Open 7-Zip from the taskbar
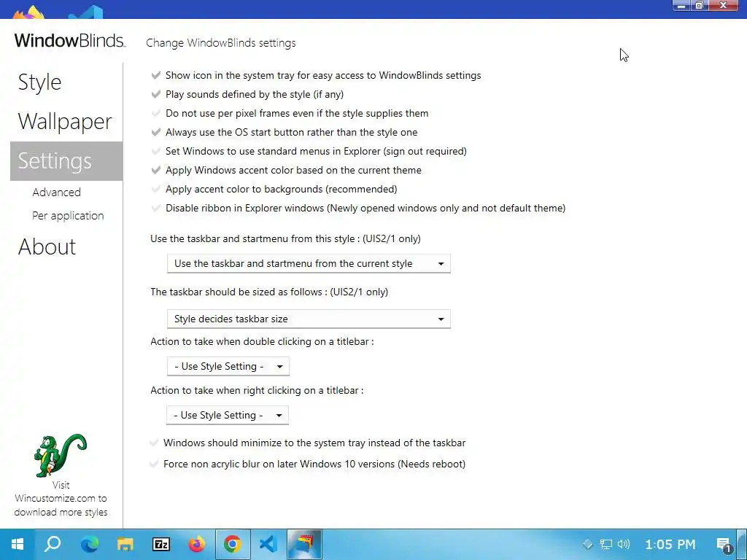747x560 pixels. [160, 544]
